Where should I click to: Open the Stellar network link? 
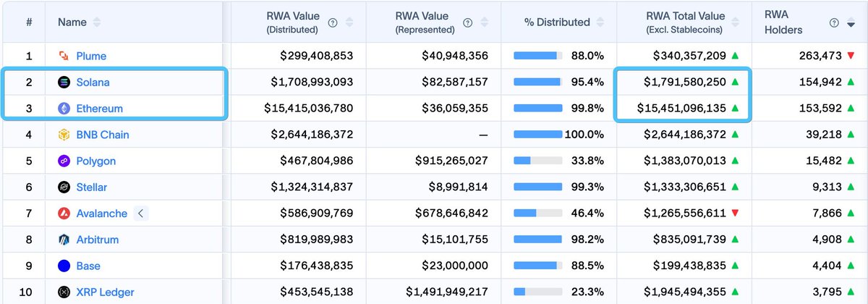[92, 187]
